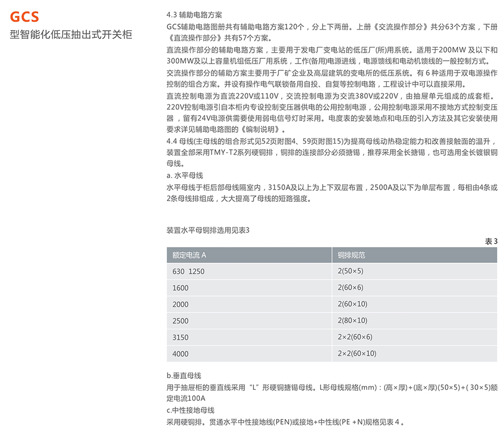The height and width of the screenshot is (437, 504).
Task: Click the orange GCS title
Action: [x=25, y=18]
